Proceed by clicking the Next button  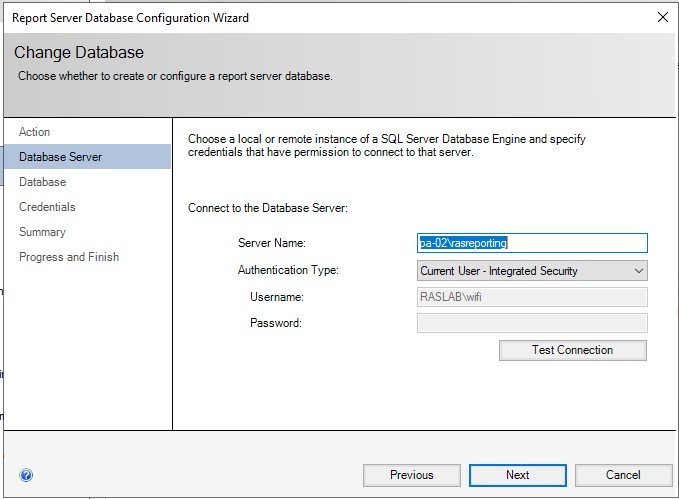517,475
